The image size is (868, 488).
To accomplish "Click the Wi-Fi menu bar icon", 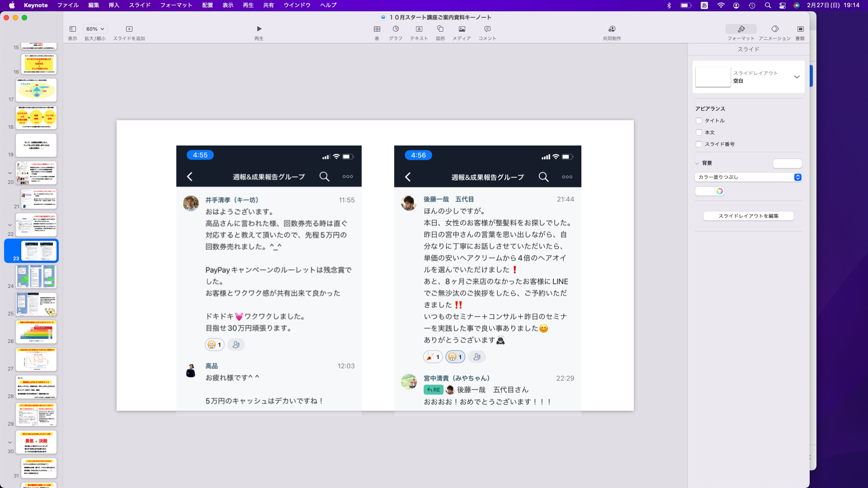I will [721, 5].
